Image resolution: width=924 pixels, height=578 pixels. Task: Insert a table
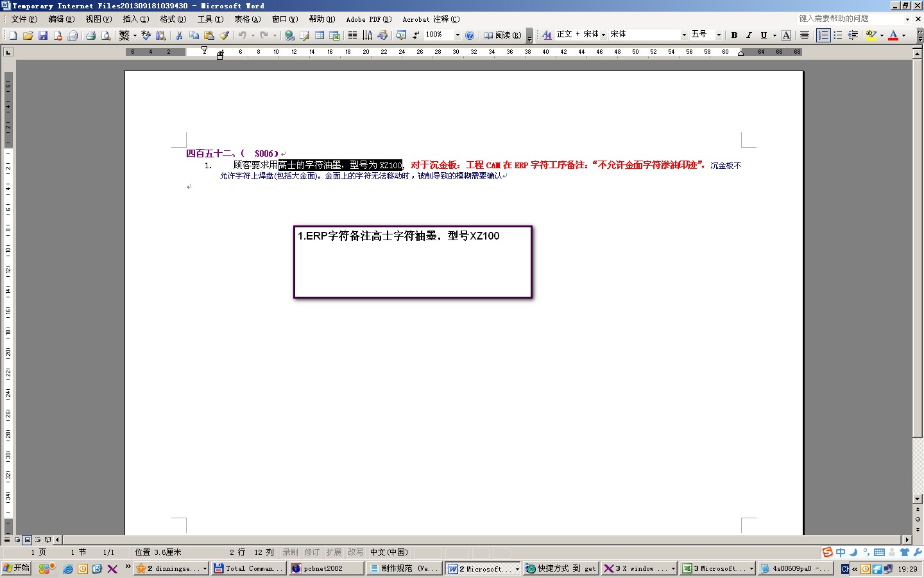click(x=320, y=35)
